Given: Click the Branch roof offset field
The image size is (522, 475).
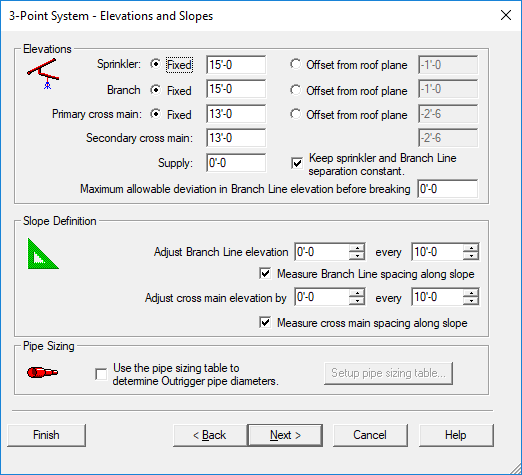Looking at the screenshot, I should click(448, 89).
